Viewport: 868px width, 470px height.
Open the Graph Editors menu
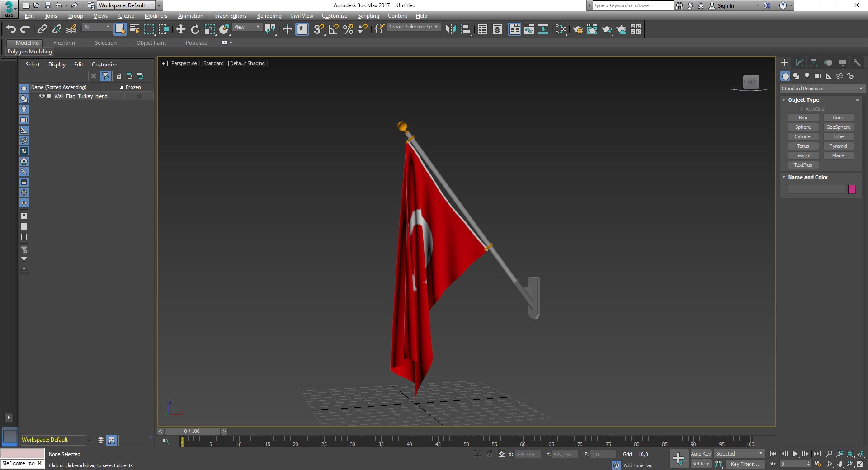click(230, 16)
